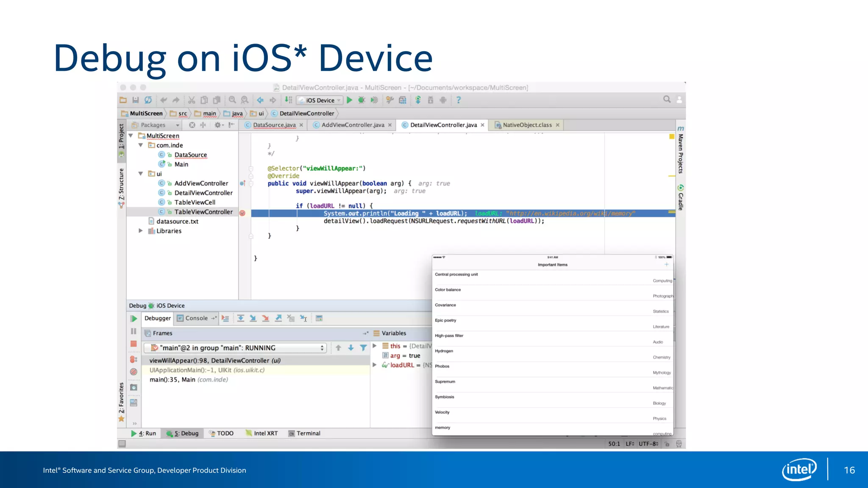868x488 pixels.
Task: Click the Force Step Into red arrow icon
Action: click(266, 319)
